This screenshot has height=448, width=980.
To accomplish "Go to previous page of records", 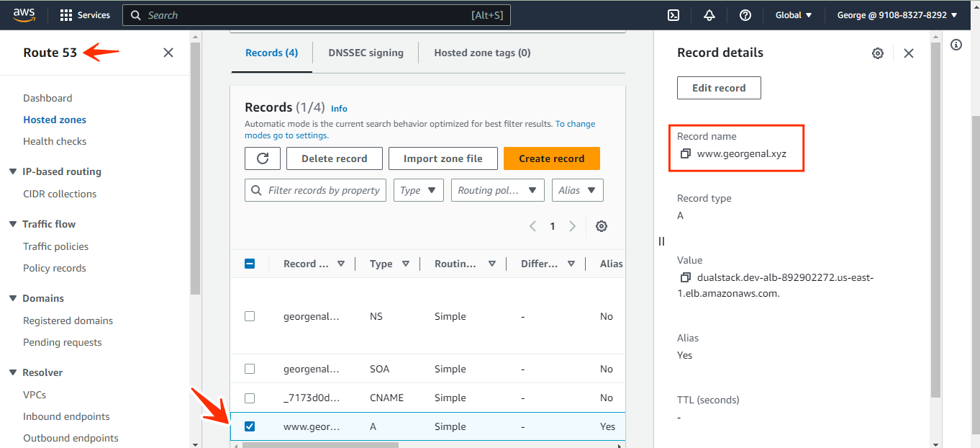I will 533,226.
